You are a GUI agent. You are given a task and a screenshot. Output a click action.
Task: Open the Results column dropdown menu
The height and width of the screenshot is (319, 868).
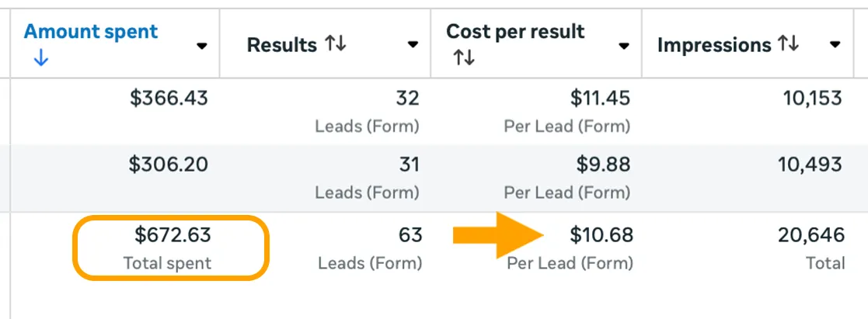click(413, 46)
